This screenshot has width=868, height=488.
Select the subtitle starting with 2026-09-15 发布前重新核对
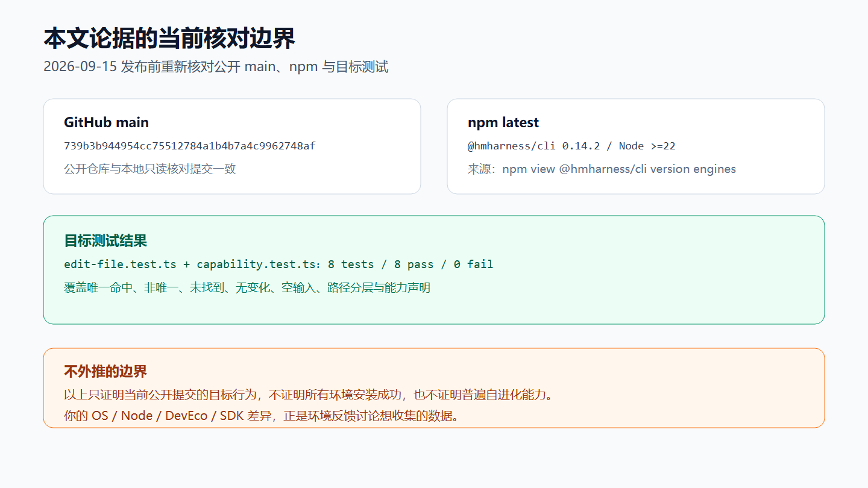point(216,67)
